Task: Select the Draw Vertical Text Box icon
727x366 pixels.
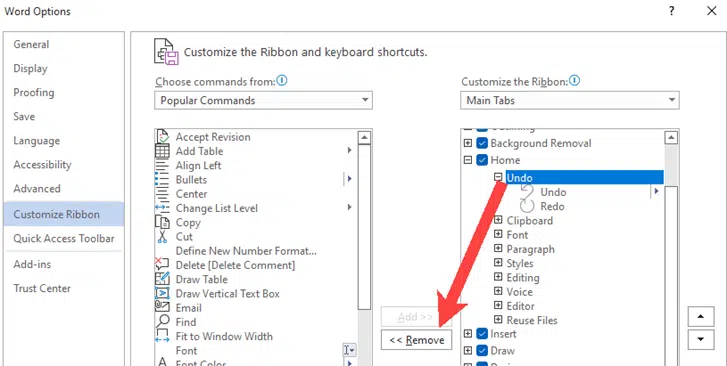Action: 162,294
